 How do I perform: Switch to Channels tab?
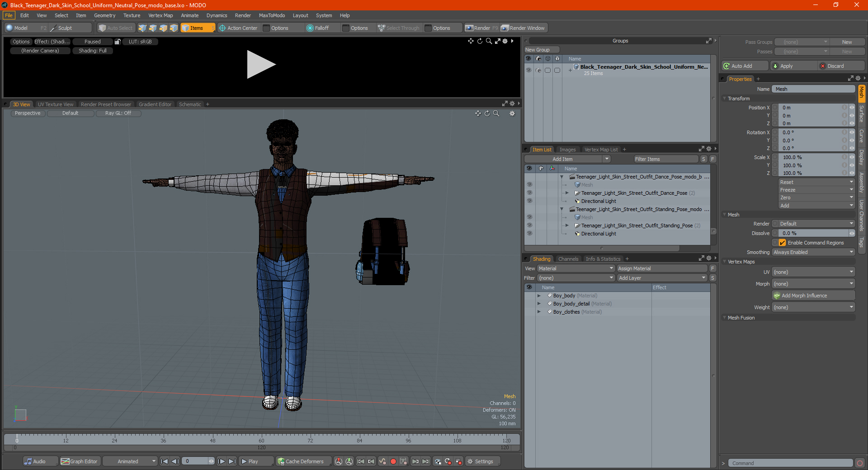pyautogui.click(x=568, y=259)
